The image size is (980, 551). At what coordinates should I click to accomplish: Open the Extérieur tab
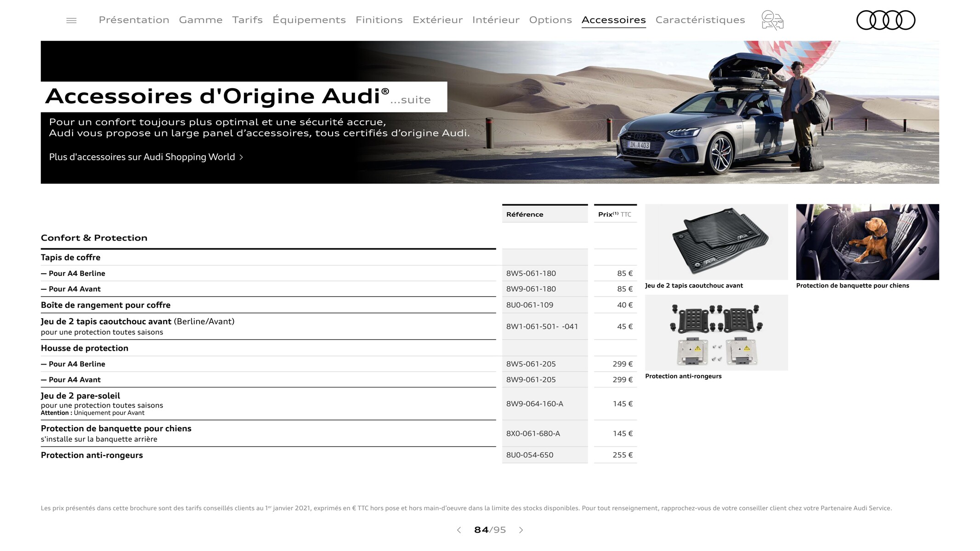pyautogui.click(x=437, y=20)
